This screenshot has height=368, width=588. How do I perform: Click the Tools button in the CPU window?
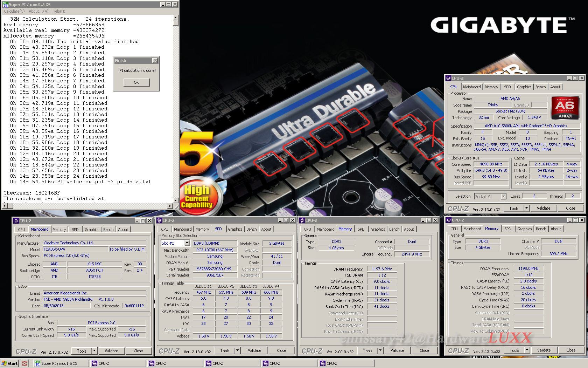(514, 208)
